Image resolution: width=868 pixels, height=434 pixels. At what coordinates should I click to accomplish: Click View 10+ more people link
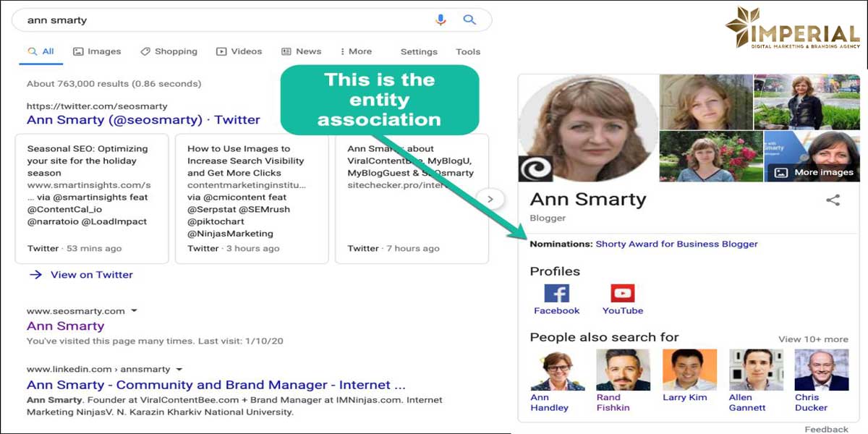tap(813, 339)
